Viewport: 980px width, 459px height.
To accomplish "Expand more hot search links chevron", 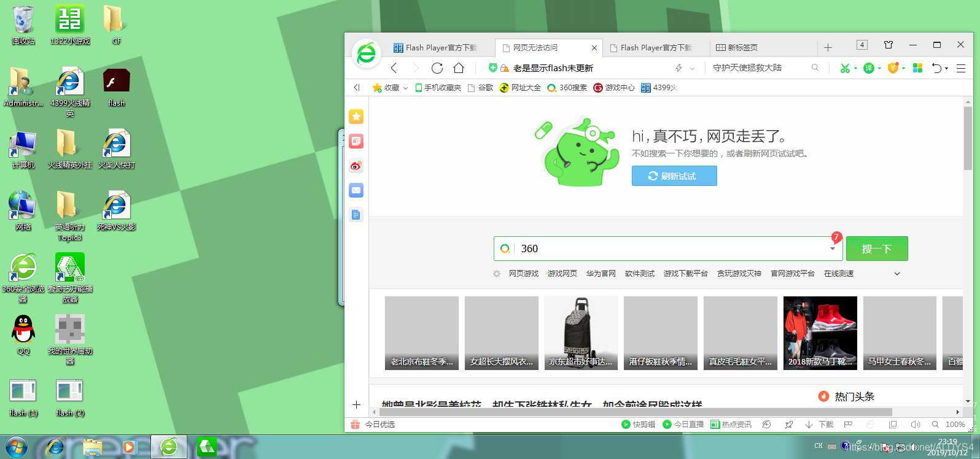I will (897, 274).
